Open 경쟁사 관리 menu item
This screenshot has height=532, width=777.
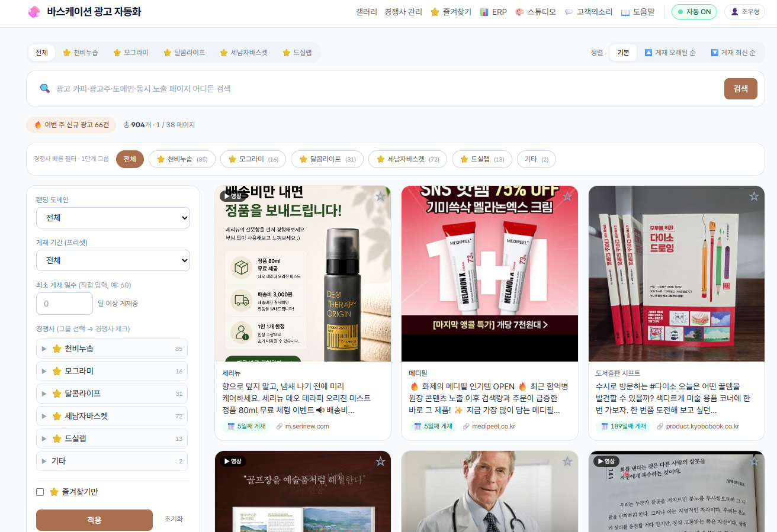tap(403, 12)
